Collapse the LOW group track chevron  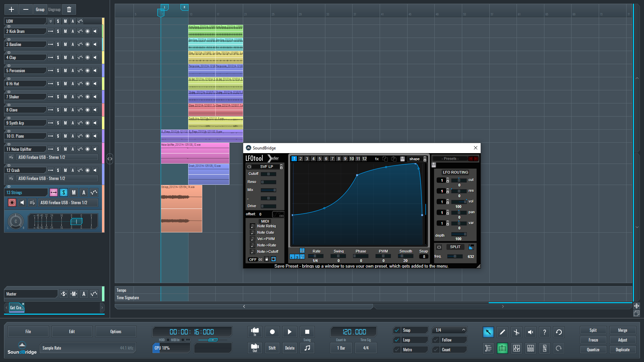click(51, 21)
